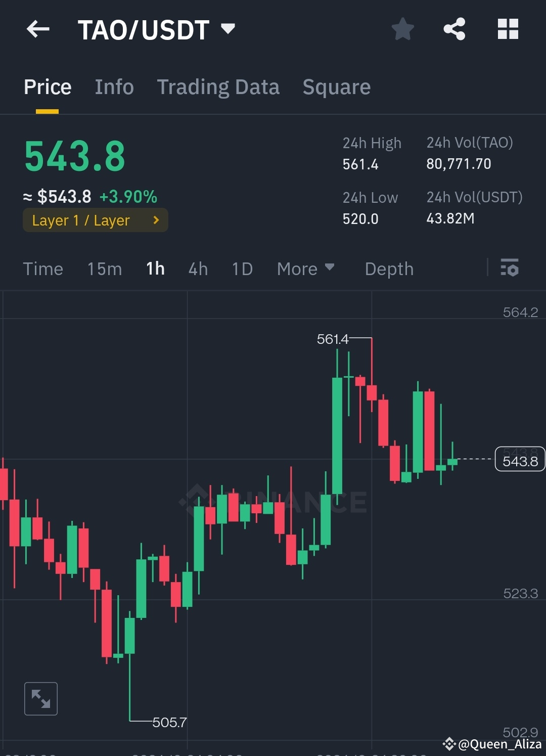
Task: Open the Layer 1 / Layer tag chevron
Action: [156, 220]
